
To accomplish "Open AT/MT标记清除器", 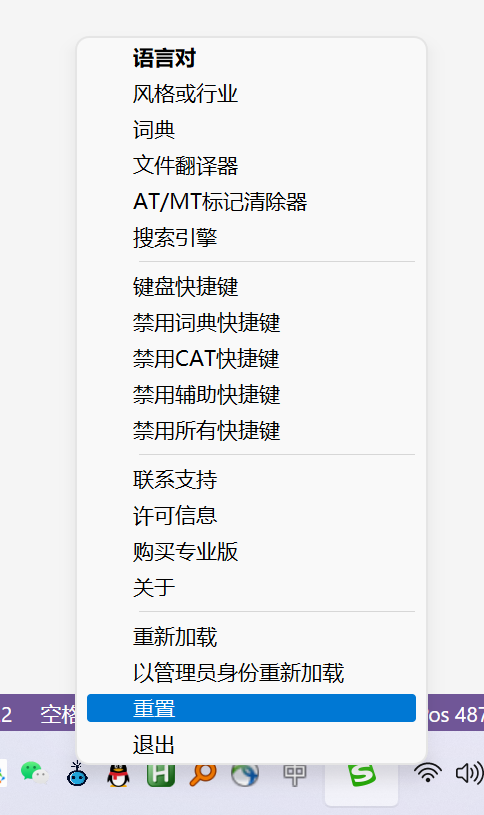I will coord(251,202).
